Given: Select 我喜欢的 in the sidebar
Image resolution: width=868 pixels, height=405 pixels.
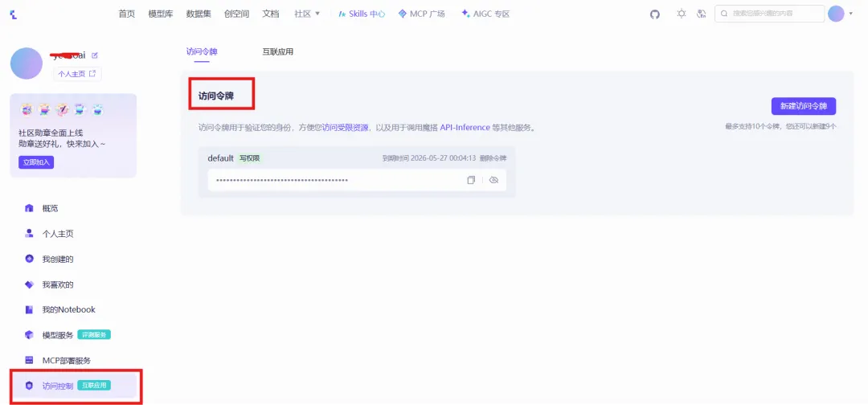Looking at the screenshot, I should click(58, 284).
